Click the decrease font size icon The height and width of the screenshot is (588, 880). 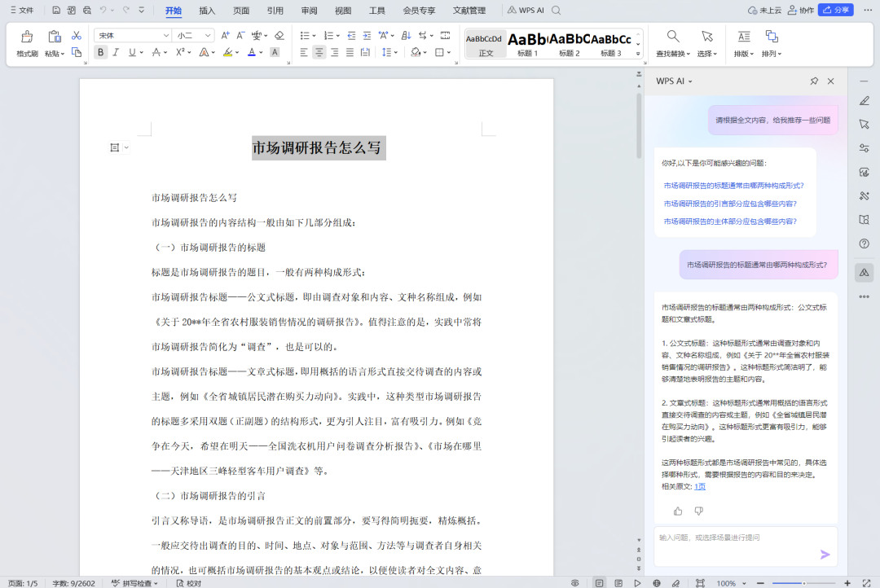click(240, 35)
